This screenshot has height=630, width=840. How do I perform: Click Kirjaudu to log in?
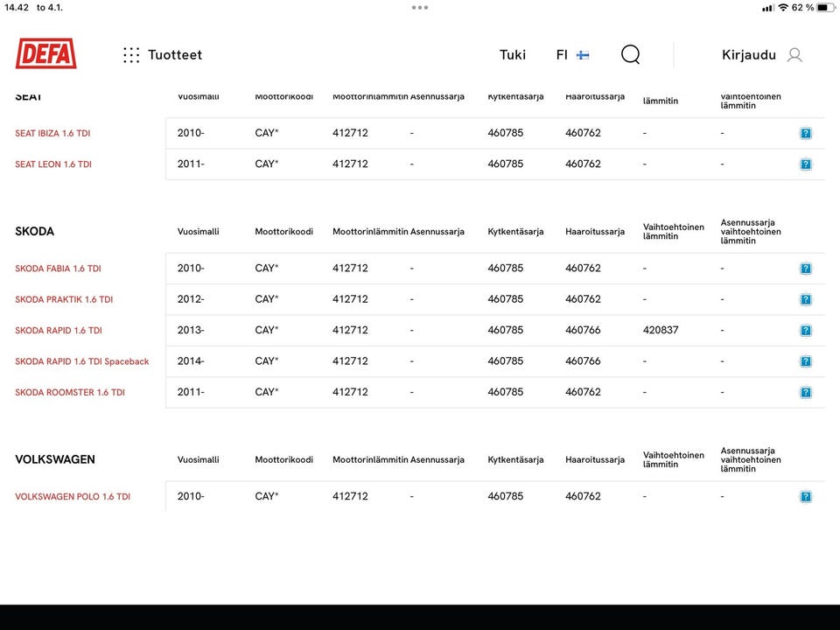(748, 54)
